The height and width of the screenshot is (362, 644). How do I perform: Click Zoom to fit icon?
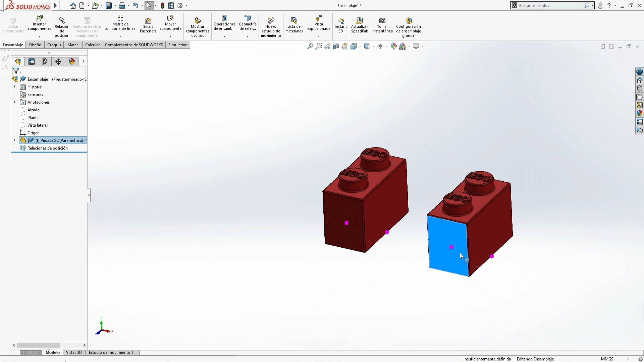[310, 46]
